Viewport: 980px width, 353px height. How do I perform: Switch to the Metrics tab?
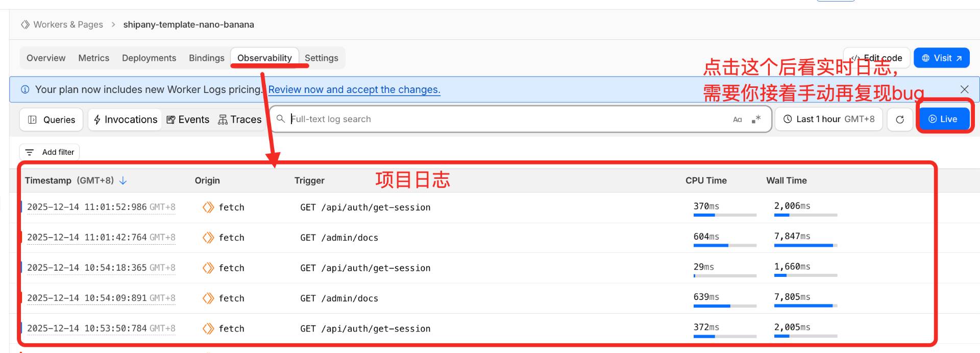[x=93, y=58]
